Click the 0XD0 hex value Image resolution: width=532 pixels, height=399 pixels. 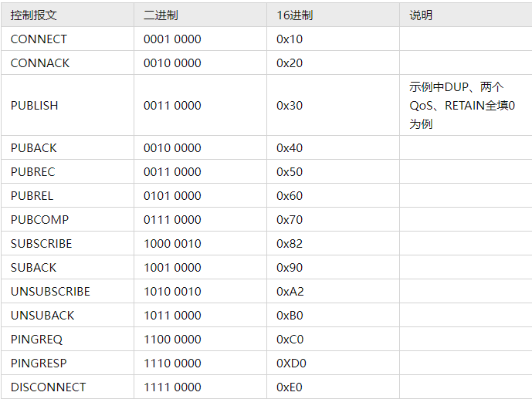pos(291,363)
